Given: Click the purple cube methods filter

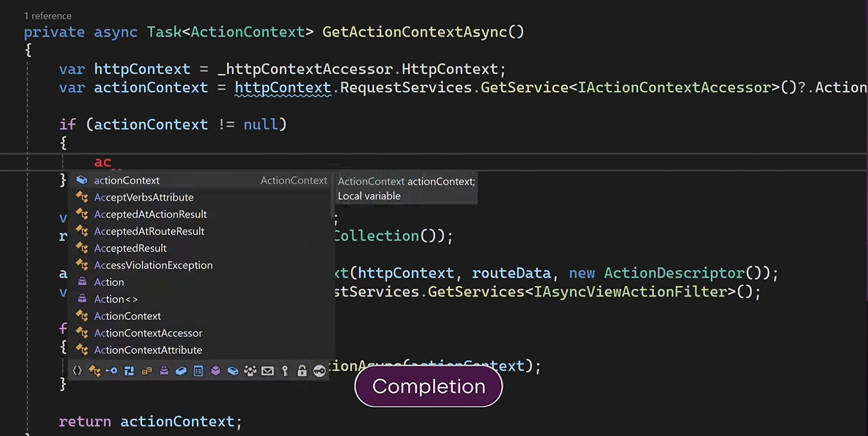Looking at the screenshot, I should tap(215, 371).
